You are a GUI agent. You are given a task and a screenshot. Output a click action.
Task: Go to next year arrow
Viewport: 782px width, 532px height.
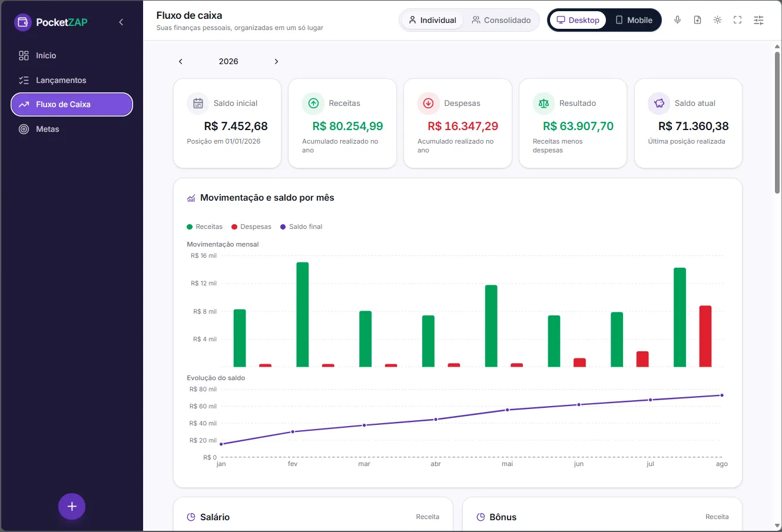[x=276, y=61]
